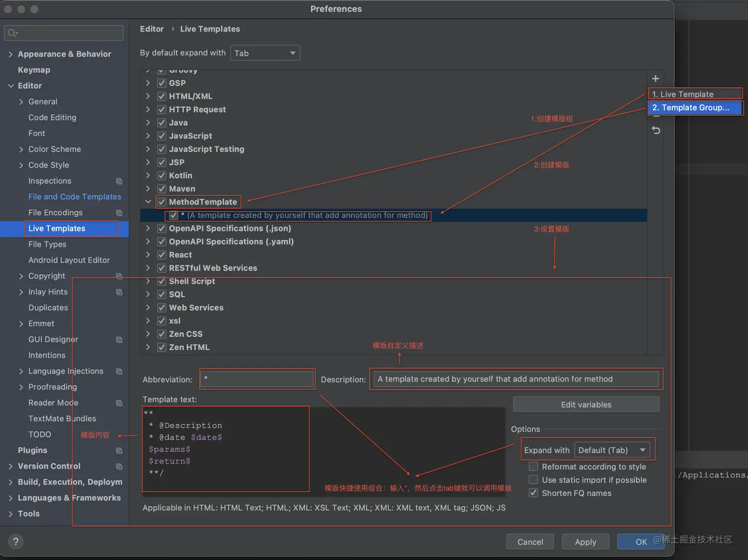This screenshot has height=560, width=748.
Task: Open Font settings
Action: (37, 134)
